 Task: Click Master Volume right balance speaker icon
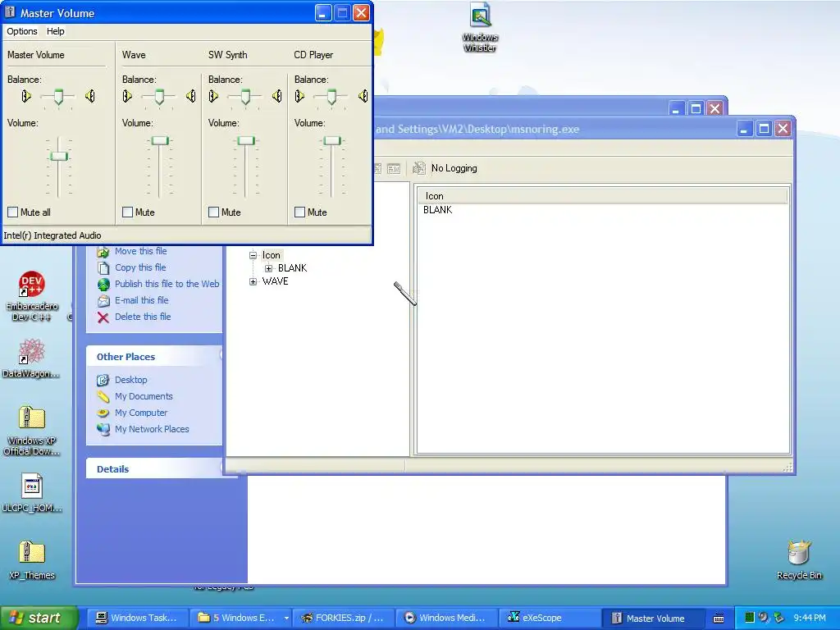pyautogui.click(x=90, y=97)
